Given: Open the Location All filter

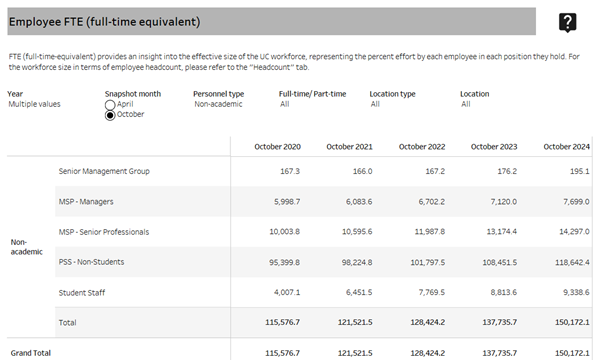Looking at the screenshot, I should [x=466, y=104].
